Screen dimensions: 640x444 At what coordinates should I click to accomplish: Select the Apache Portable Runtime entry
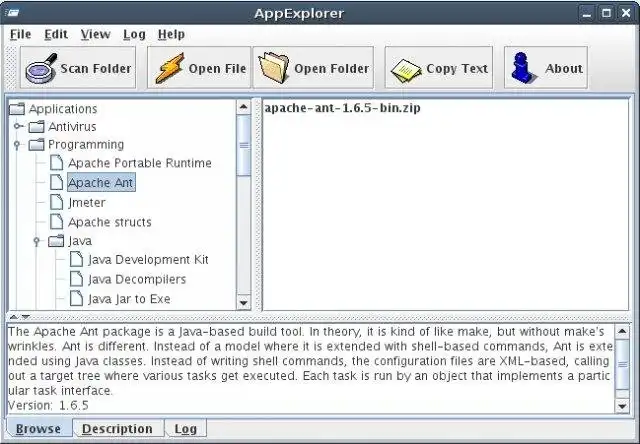pos(140,163)
